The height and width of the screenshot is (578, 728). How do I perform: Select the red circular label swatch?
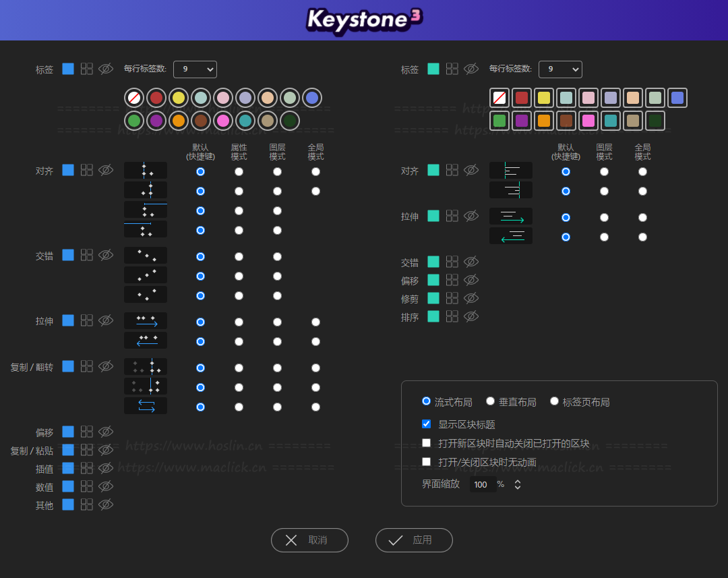coord(156,98)
